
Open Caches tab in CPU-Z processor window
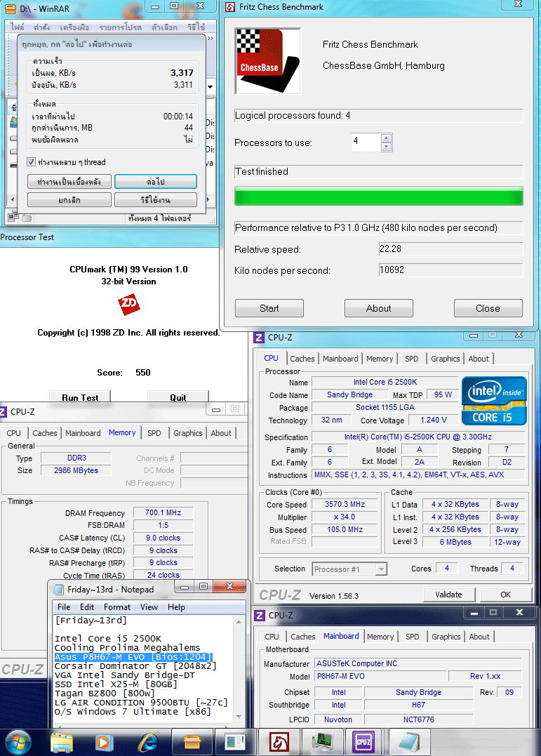pyautogui.click(x=302, y=359)
